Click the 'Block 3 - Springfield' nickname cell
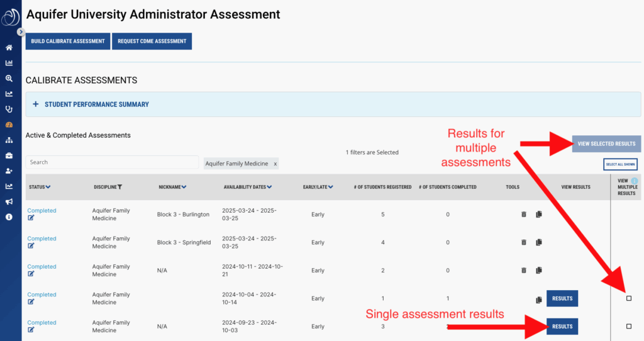 click(184, 242)
